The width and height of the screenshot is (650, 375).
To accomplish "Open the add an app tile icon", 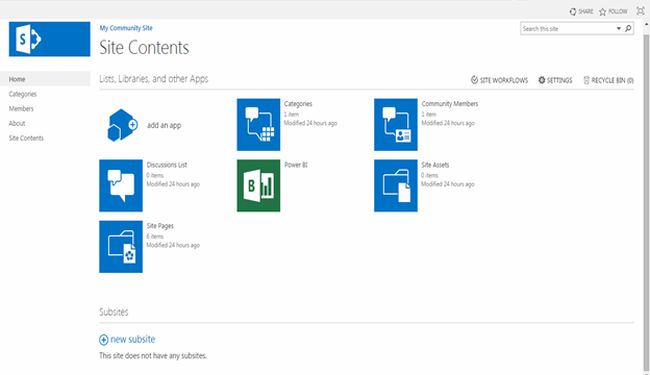I will [122, 125].
